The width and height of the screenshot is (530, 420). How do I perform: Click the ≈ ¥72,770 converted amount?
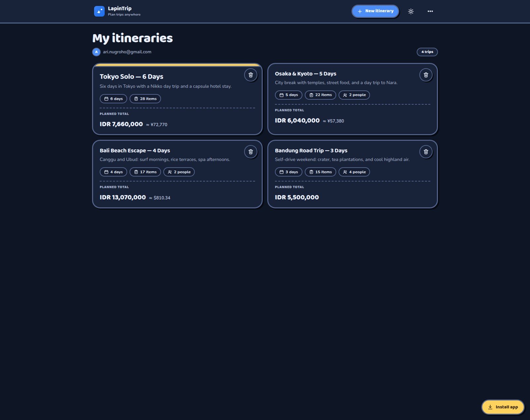157,125
